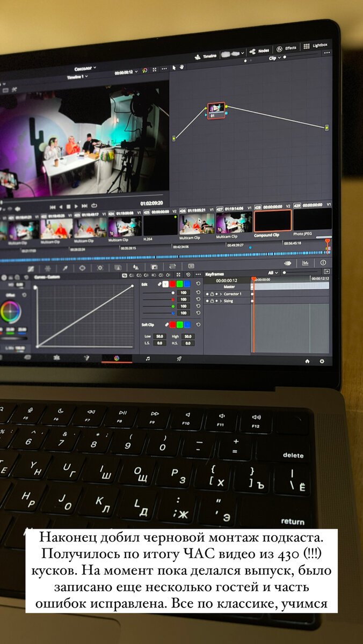Play the clip in reverse

click(60, 207)
